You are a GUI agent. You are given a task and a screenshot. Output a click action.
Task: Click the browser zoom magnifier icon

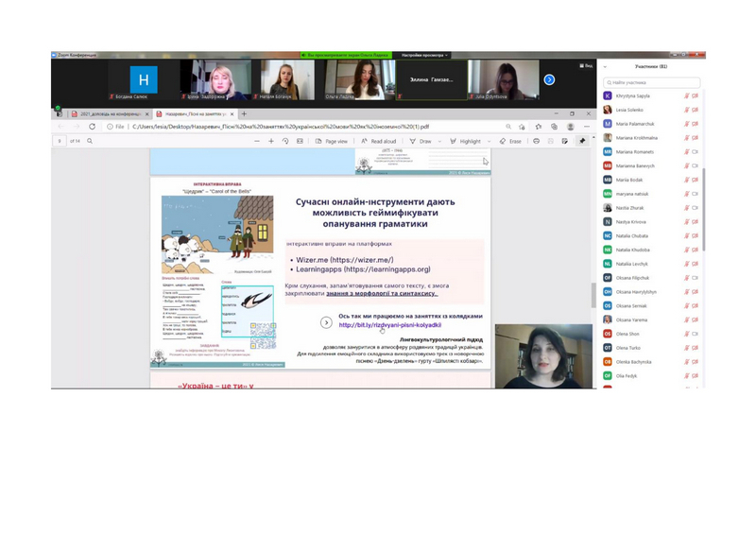click(508, 127)
